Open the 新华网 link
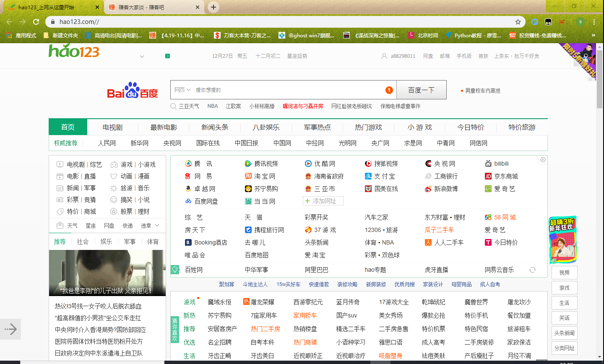The width and height of the screenshot is (604, 364). point(140,143)
